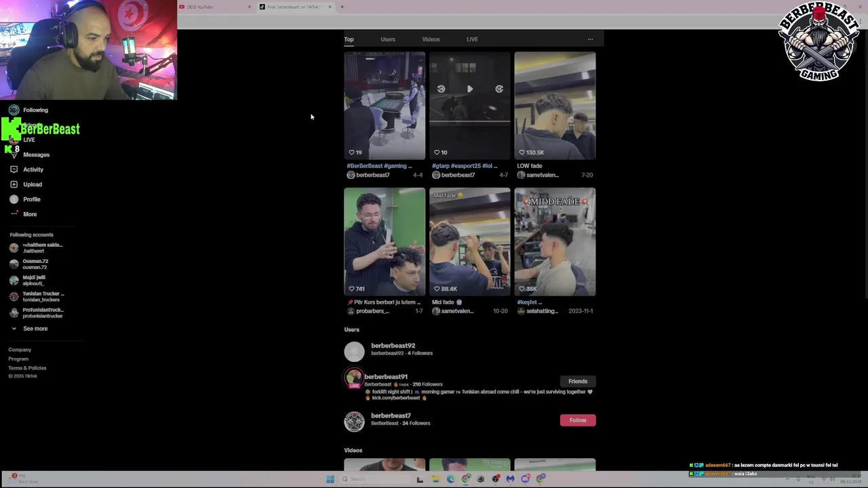Close the YouTube browser tab

(250, 7)
